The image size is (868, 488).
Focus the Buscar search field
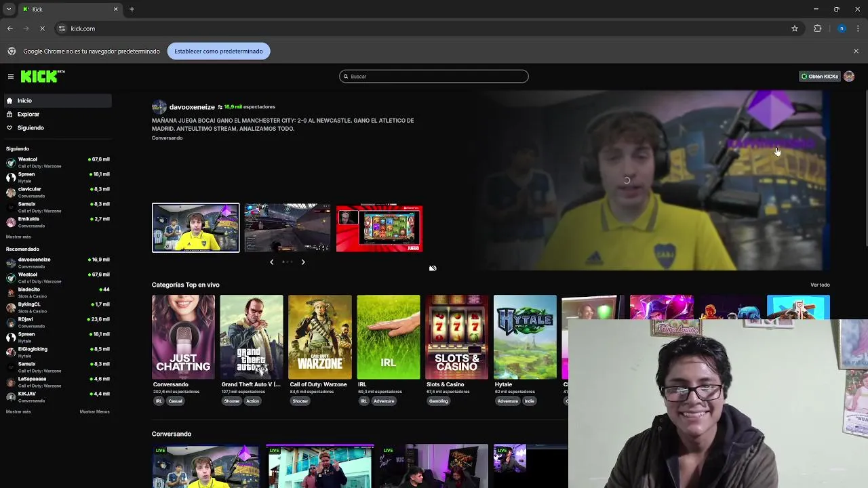[434, 77]
